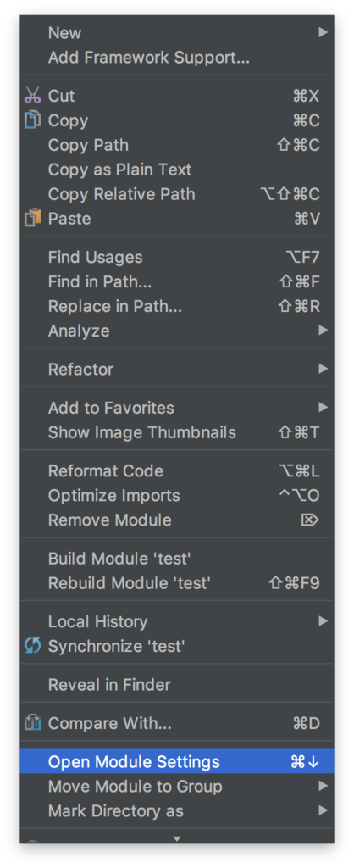This screenshot has width=354, height=868.
Task: Click the Compare With diff icon
Action: [33, 723]
